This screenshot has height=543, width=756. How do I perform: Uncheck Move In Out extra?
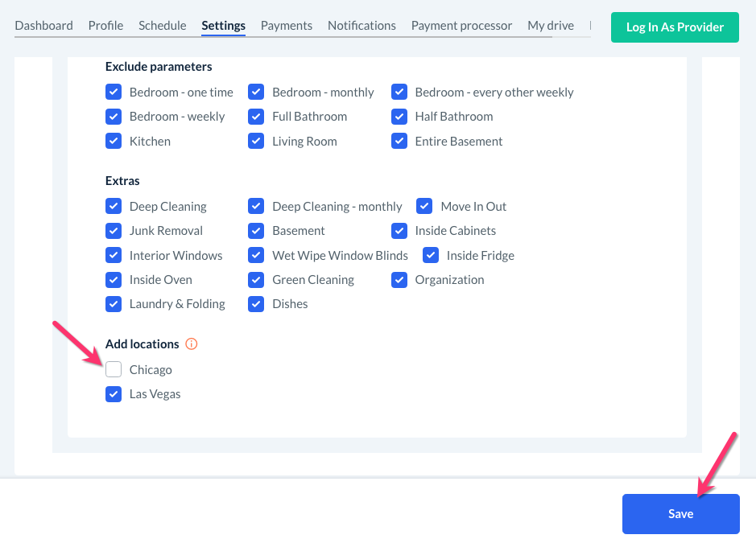pyautogui.click(x=424, y=206)
